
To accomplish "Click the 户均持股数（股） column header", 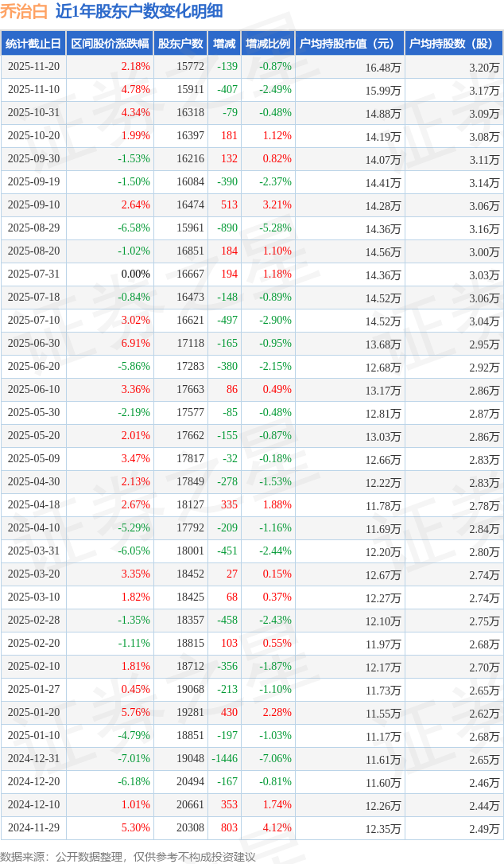I will click(x=454, y=44).
